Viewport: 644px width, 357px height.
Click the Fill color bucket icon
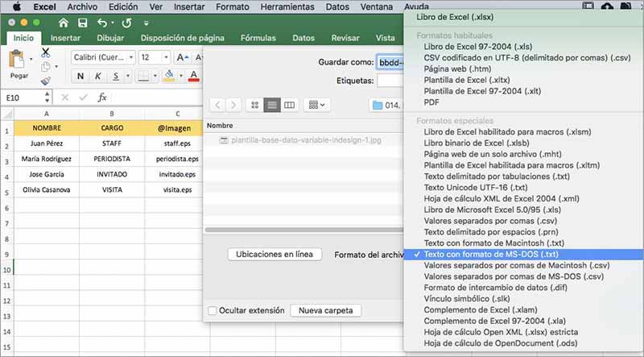[x=169, y=76]
